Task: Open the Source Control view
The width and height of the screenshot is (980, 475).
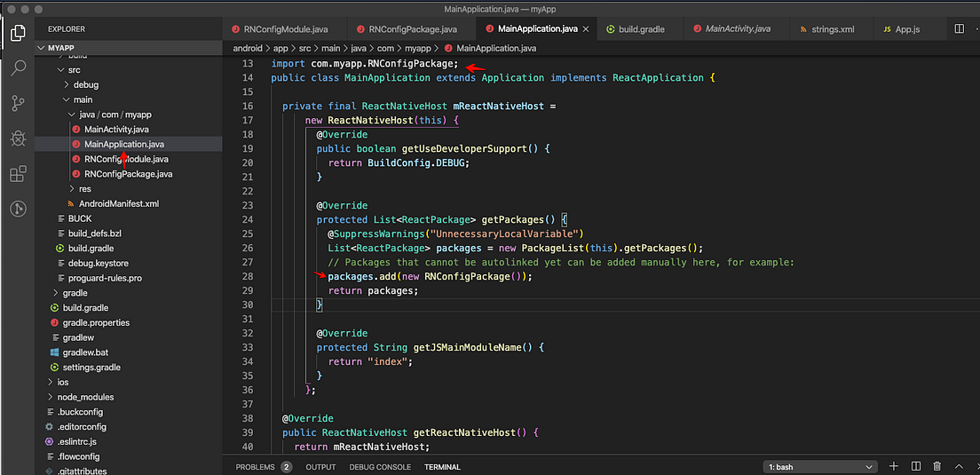Action: [18, 103]
